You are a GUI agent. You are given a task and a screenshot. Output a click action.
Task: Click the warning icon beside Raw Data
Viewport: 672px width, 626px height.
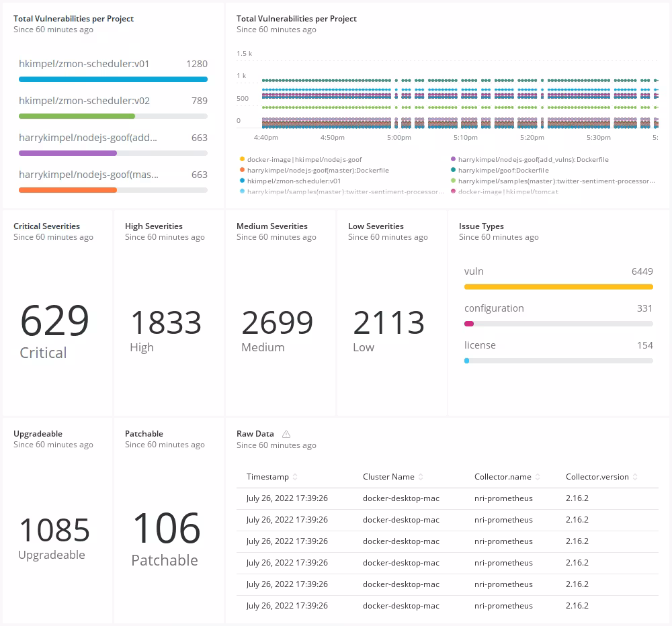coord(286,434)
